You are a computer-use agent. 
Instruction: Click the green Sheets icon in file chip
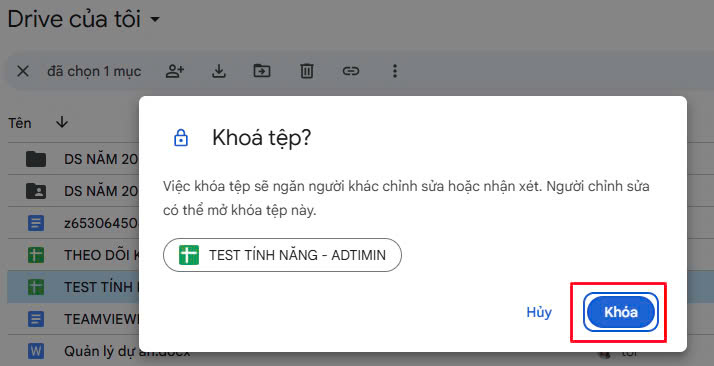pos(189,255)
